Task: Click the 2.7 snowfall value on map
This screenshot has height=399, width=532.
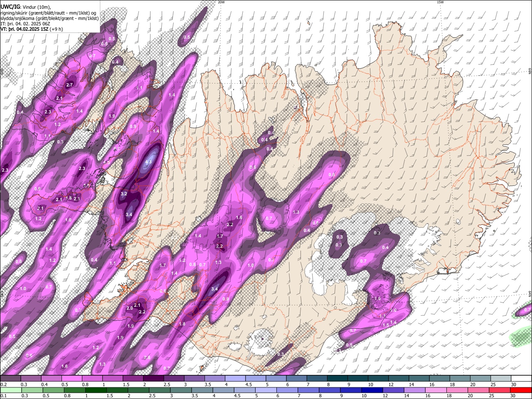Action: [69, 85]
